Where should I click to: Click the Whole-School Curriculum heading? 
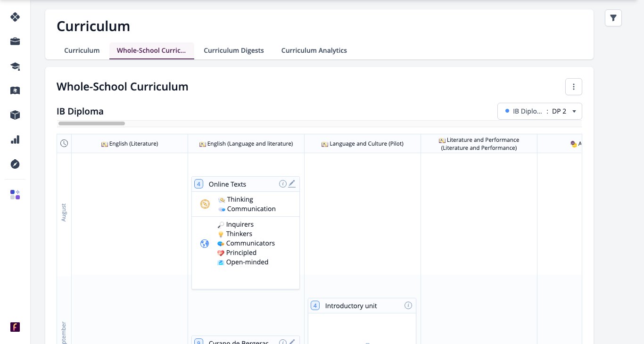click(123, 87)
